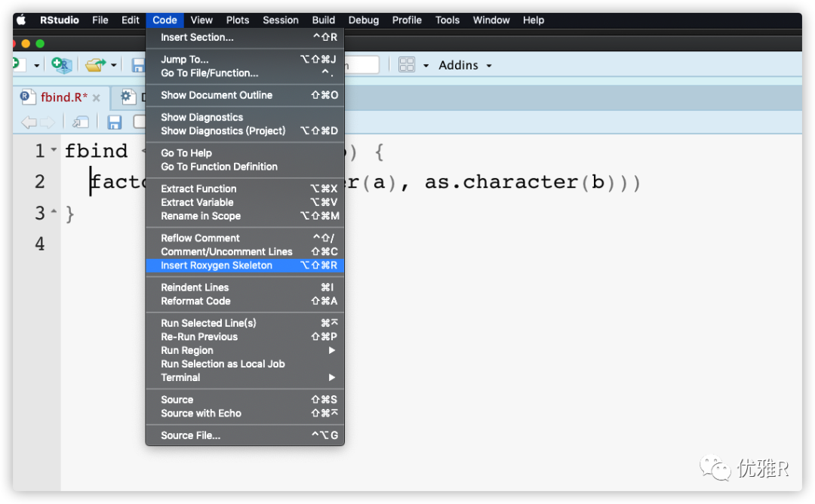Choose Reformat Code
The width and height of the screenshot is (815, 504).
click(x=244, y=301)
